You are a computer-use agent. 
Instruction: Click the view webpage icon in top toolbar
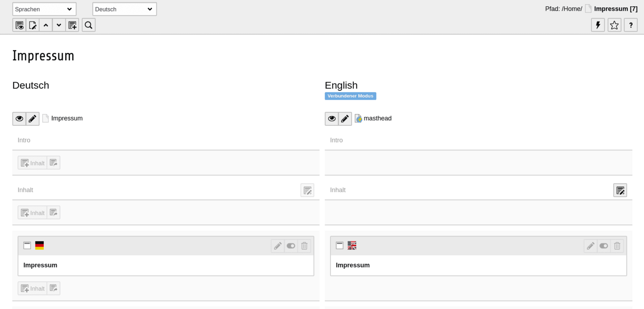pyautogui.click(x=19, y=25)
